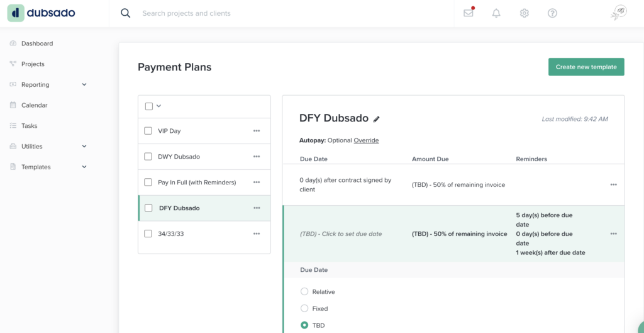Click the Autopay Override link

(367, 140)
